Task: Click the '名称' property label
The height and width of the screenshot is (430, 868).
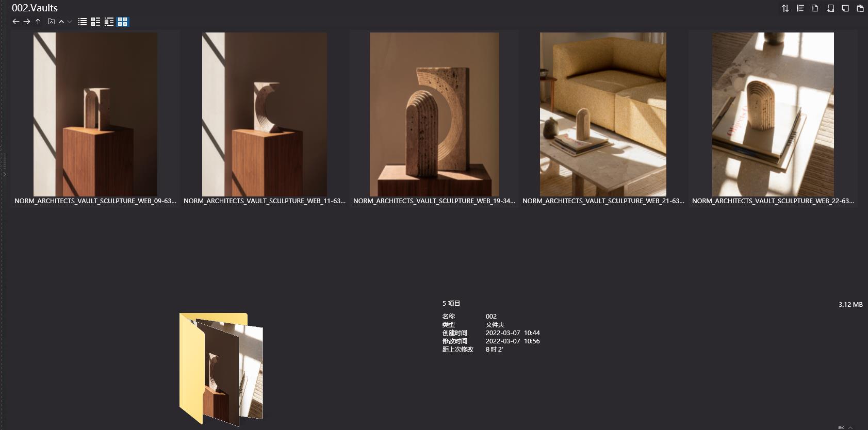Action: [x=449, y=317]
